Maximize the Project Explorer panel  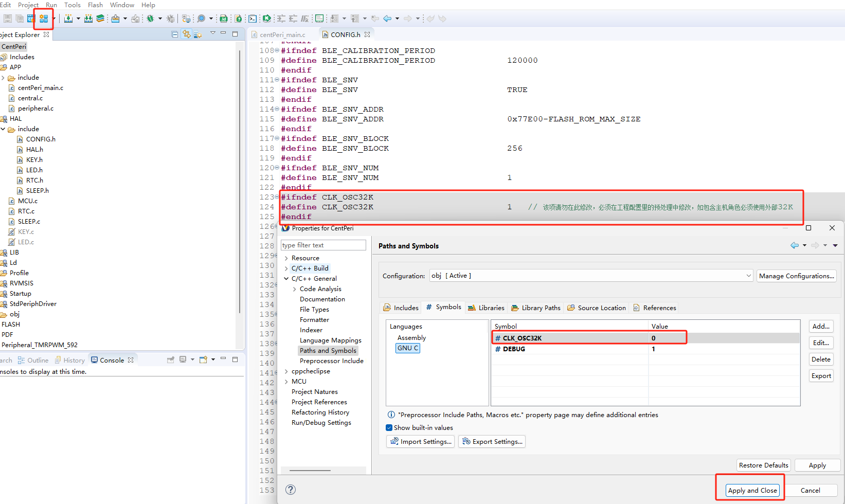click(235, 34)
